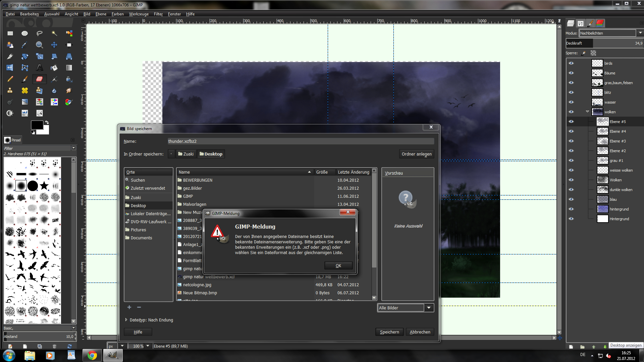
Task: Hide the Bäume layer
Action: [571, 73]
